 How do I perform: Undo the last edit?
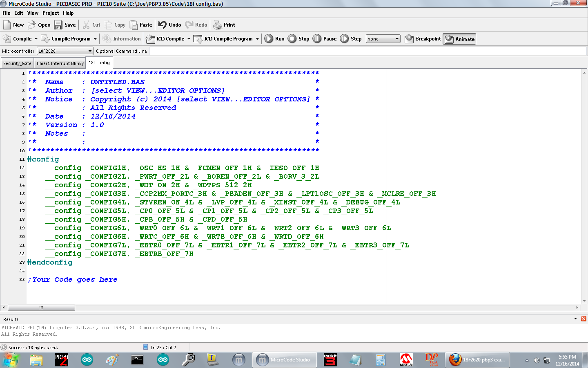(169, 25)
